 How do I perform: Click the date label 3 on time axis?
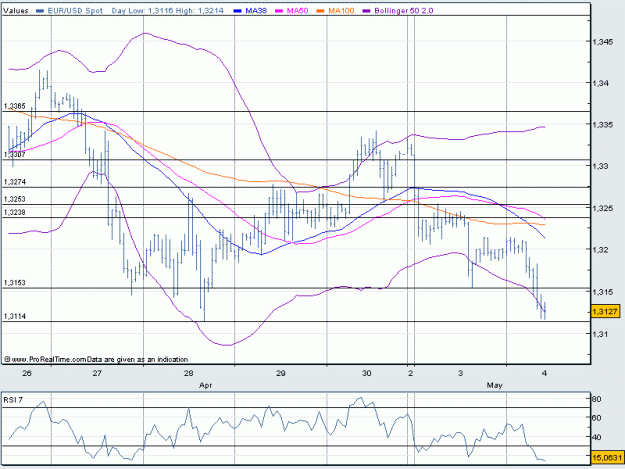(x=461, y=373)
